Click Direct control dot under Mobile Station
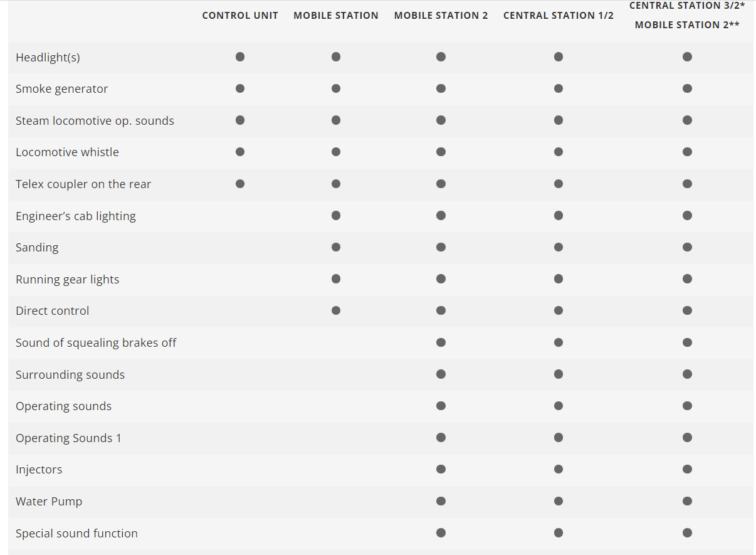756x555 pixels. [x=336, y=310]
